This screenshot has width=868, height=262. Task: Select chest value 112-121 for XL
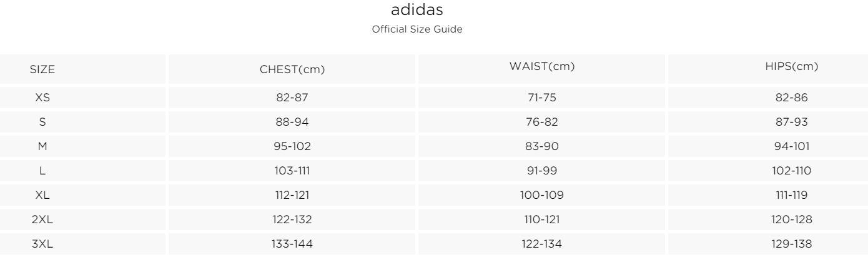292,195
